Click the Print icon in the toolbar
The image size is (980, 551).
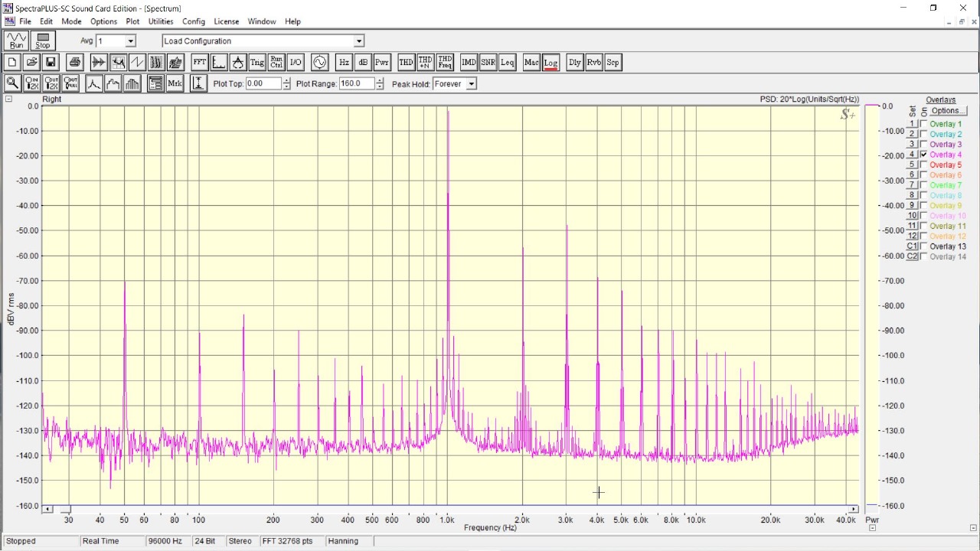click(74, 63)
